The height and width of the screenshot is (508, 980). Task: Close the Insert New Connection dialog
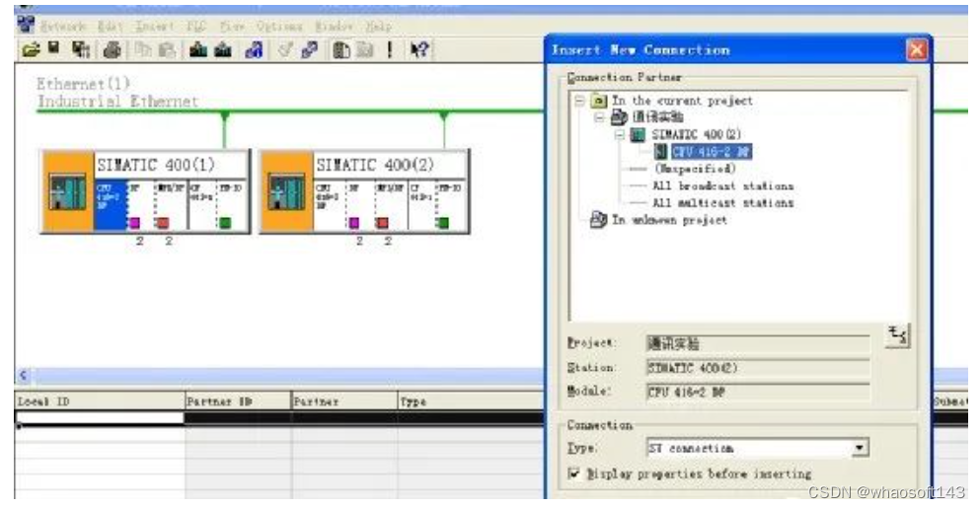coord(917,50)
